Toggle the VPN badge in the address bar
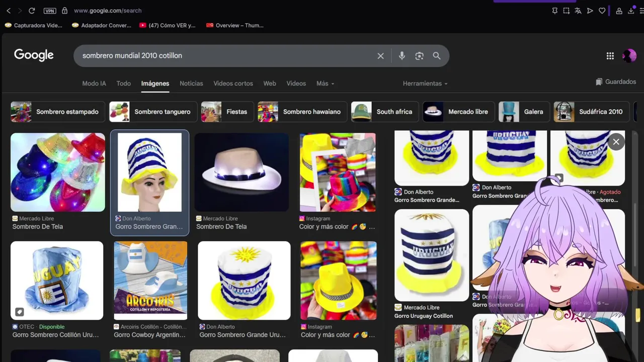 click(x=49, y=11)
